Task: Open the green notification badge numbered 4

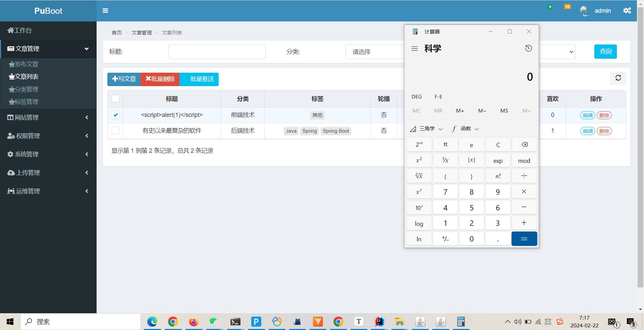Action: tap(550, 7)
